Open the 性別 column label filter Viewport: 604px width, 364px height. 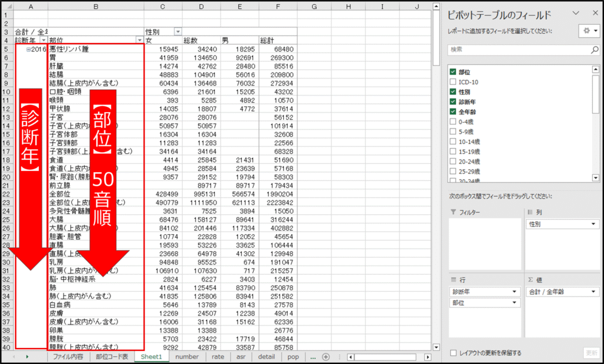click(x=178, y=31)
